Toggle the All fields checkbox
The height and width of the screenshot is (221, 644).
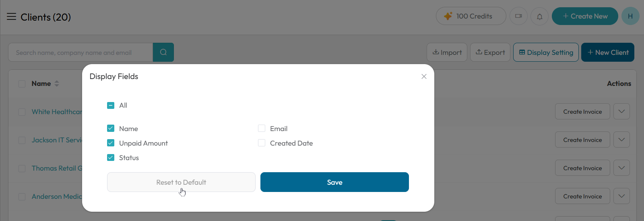point(111,105)
